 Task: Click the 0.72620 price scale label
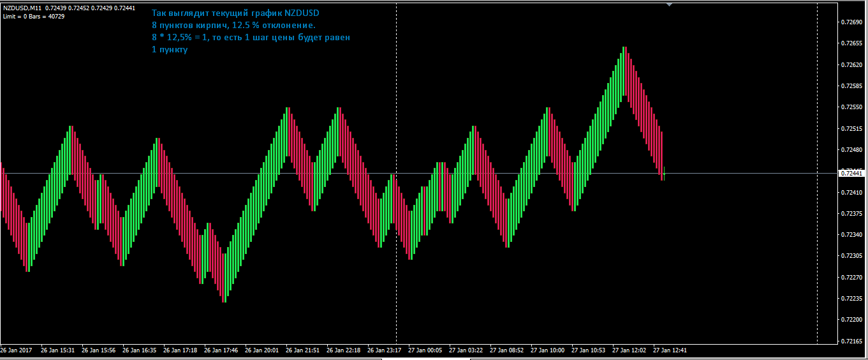tap(852, 65)
